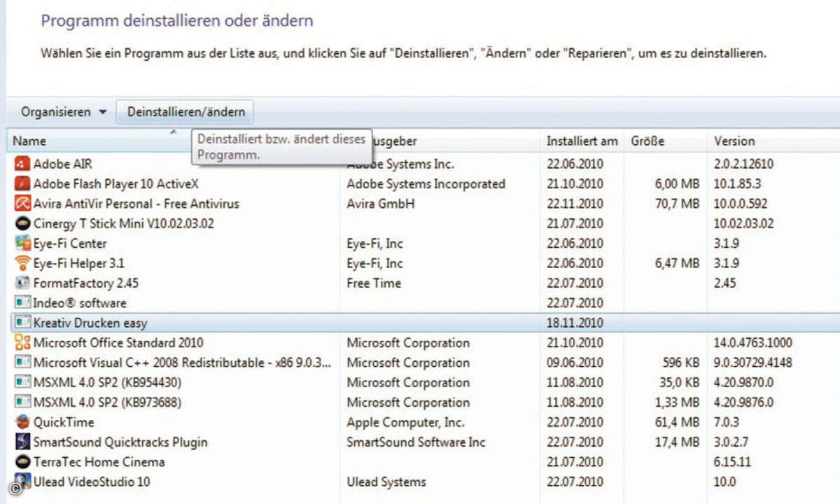Viewport: 840px width, 504px height.
Task: Select Avira AntiVir Personal - Free Antivirus name
Action: (x=136, y=204)
